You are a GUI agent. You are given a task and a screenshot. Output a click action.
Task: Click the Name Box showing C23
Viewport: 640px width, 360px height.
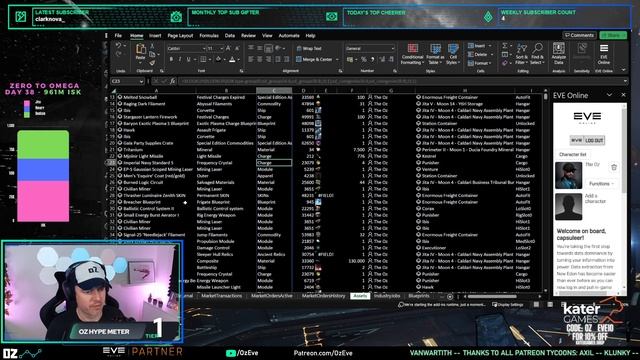127,81
